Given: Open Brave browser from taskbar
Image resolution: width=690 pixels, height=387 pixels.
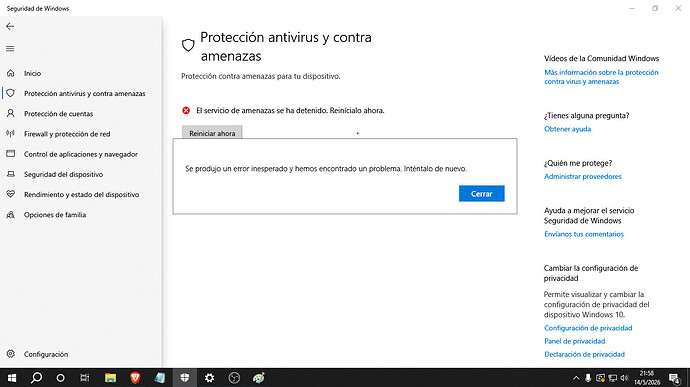Looking at the screenshot, I should tap(135, 378).
